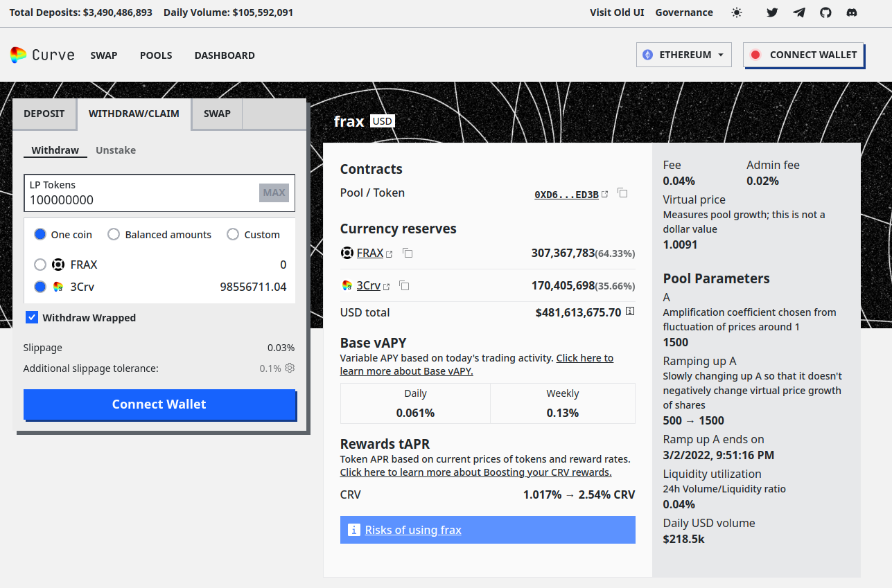Open the 0XD6...ED3B contract link

(x=566, y=195)
